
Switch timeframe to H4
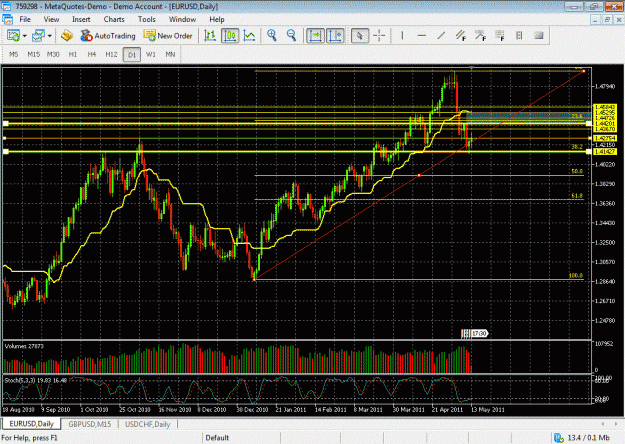tap(92, 54)
